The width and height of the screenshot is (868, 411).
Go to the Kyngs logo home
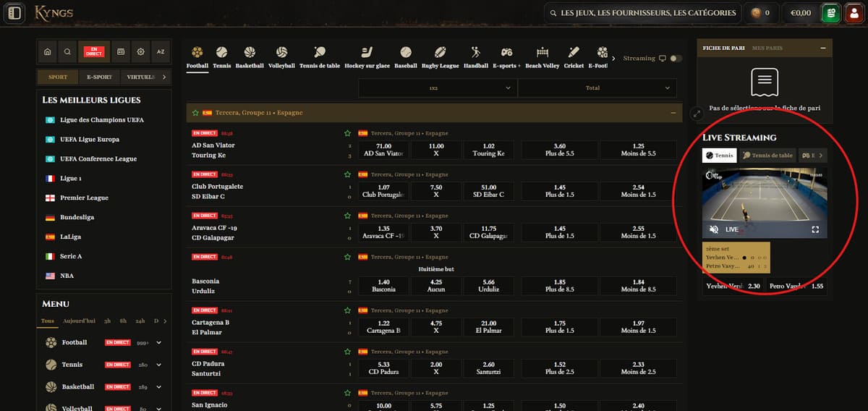tap(54, 12)
